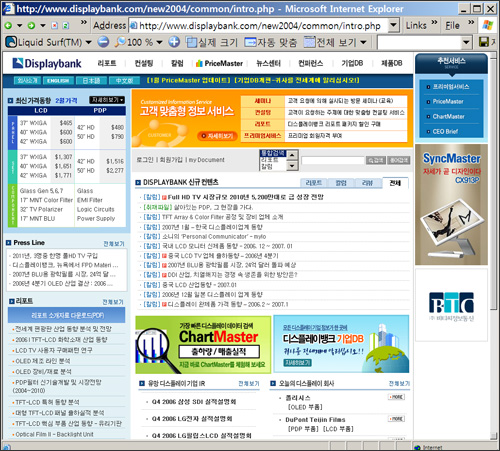Image resolution: width=500 pixels, height=451 pixels.
Task: Open the empty Liquid Surf toolbar combo box dropdown
Action: pyautogui.click(x=466, y=42)
